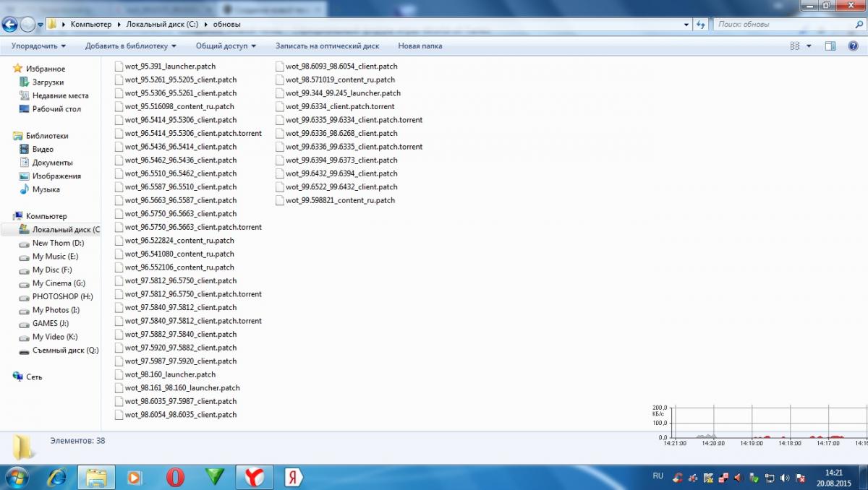This screenshot has width=868, height=490.
Task: Open the Изображения library
Action: point(56,176)
